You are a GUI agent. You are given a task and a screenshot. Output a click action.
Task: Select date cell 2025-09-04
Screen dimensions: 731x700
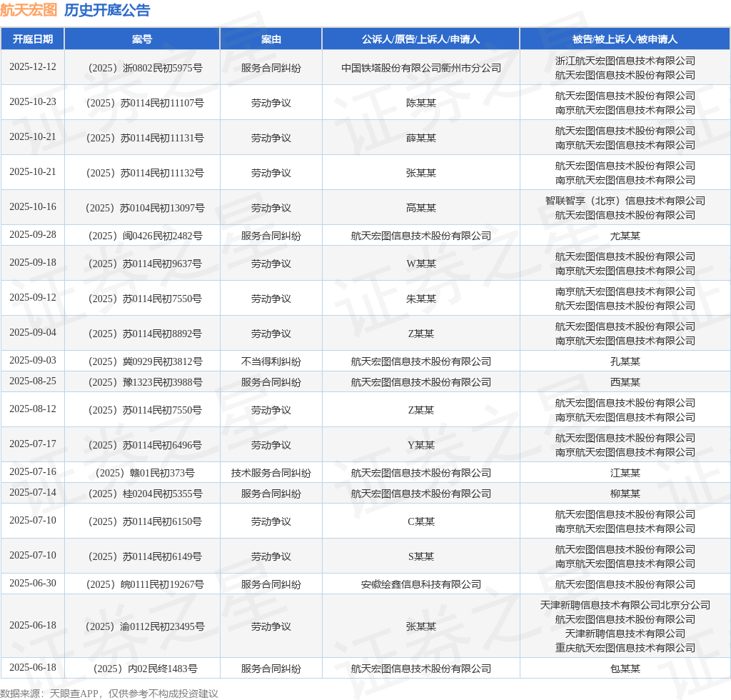(33, 333)
